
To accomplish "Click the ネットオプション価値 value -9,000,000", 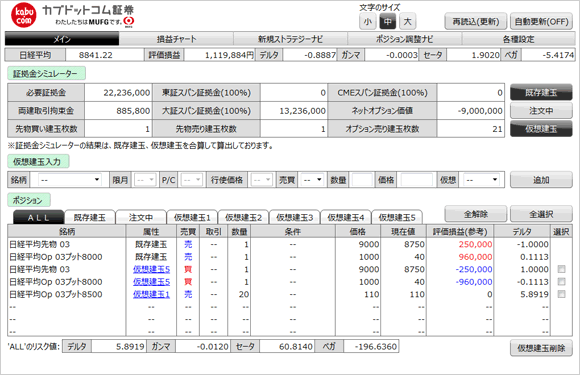I will (480, 111).
